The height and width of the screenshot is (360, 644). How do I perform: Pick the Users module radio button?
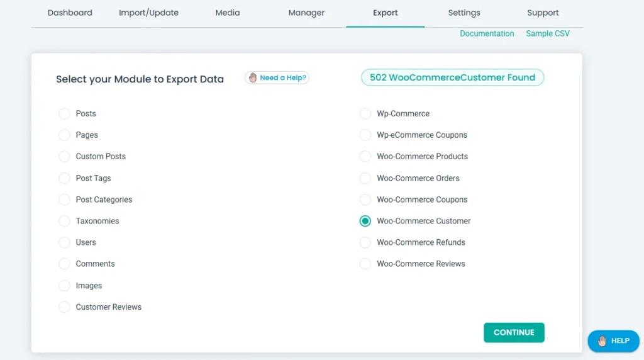point(64,242)
